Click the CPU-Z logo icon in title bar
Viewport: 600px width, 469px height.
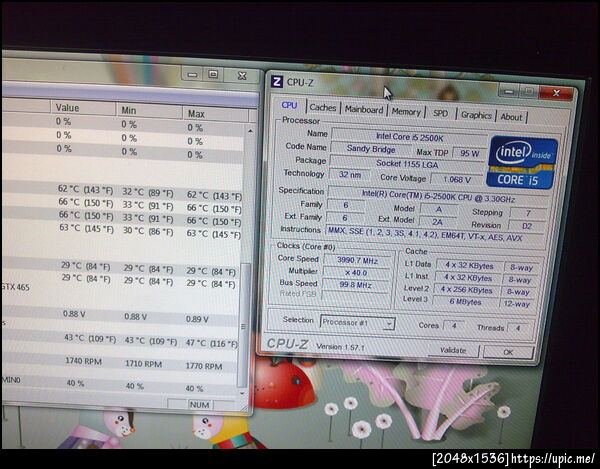coord(277,81)
